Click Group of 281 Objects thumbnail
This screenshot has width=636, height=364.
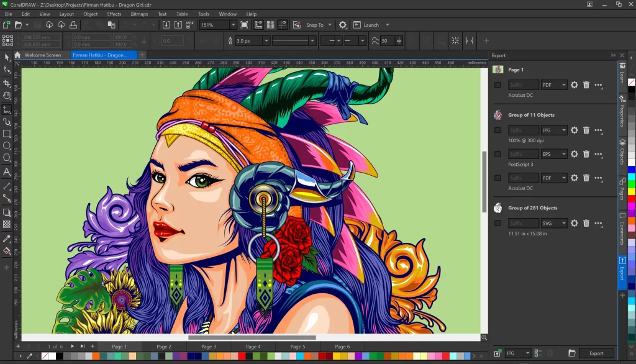pos(497,207)
